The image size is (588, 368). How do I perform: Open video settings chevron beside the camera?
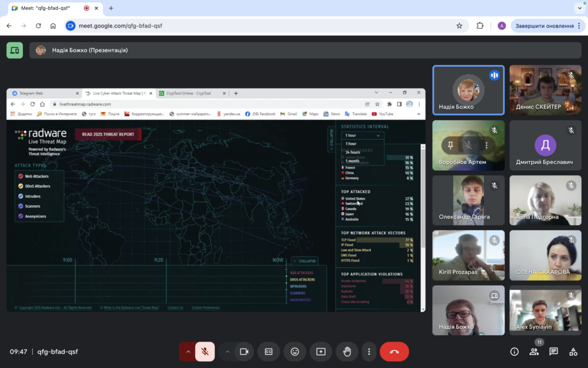click(227, 352)
